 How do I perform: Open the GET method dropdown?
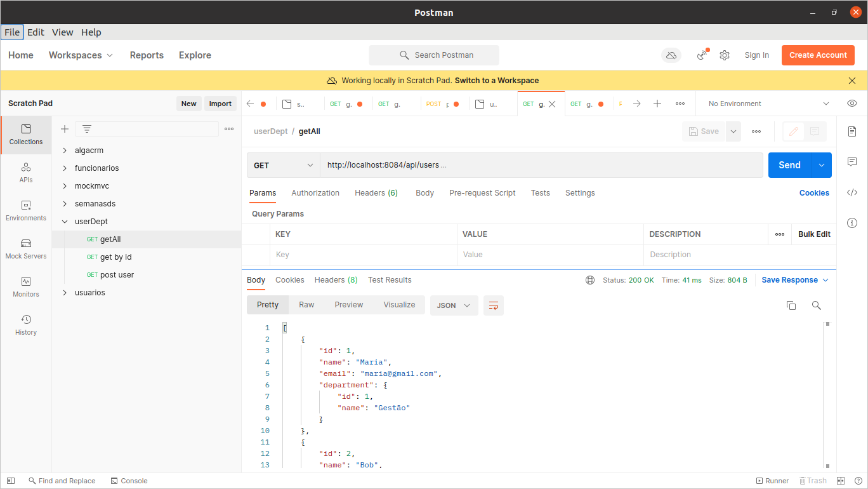click(x=284, y=165)
